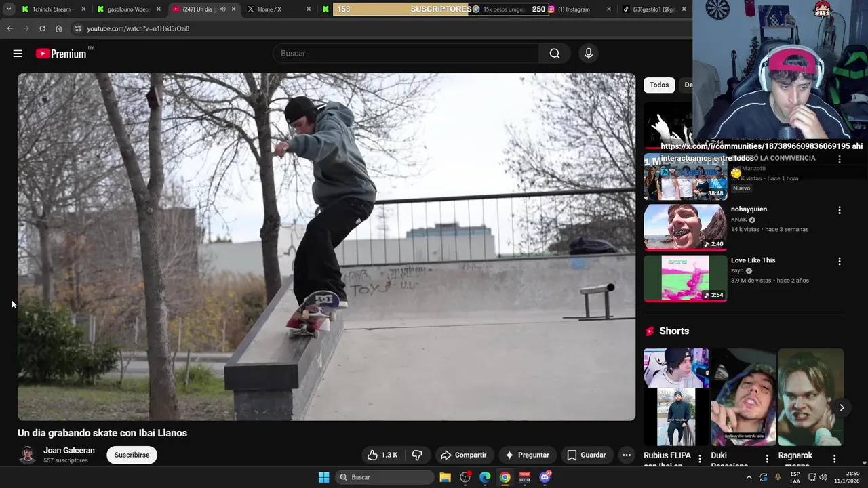
Task: Select the Todos filter chip
Action: pyautogui.click(x=659, y=85)
